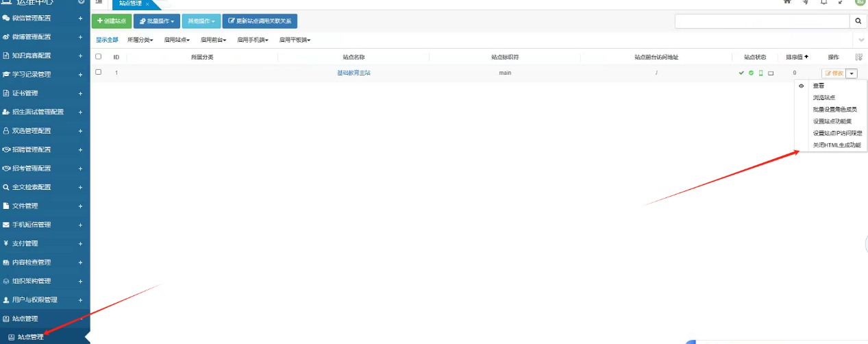This screenshot has height=344, width=868.
Task: Select the checkbox for row ID 1
Action: [99, 72]
